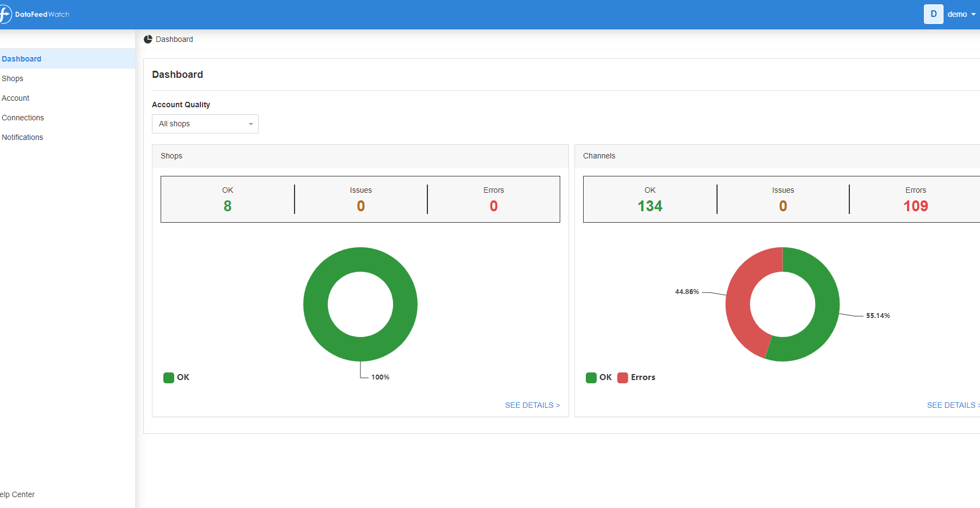Go to Account in the sidebar
This screenshot has height=508, width=980.
16,98
